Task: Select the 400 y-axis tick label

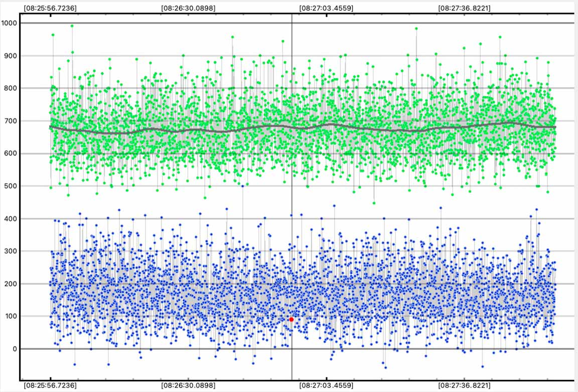Action: pos(11,219)
